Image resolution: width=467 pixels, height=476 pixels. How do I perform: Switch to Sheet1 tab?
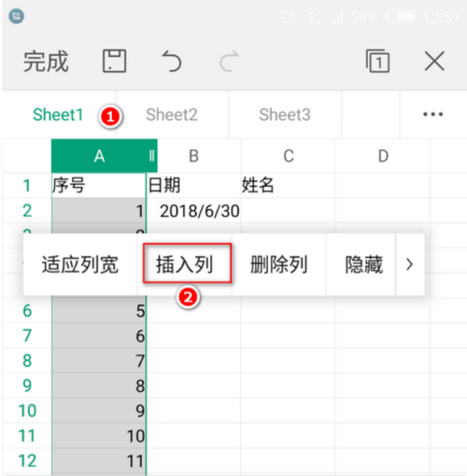(x=58, y=115)
